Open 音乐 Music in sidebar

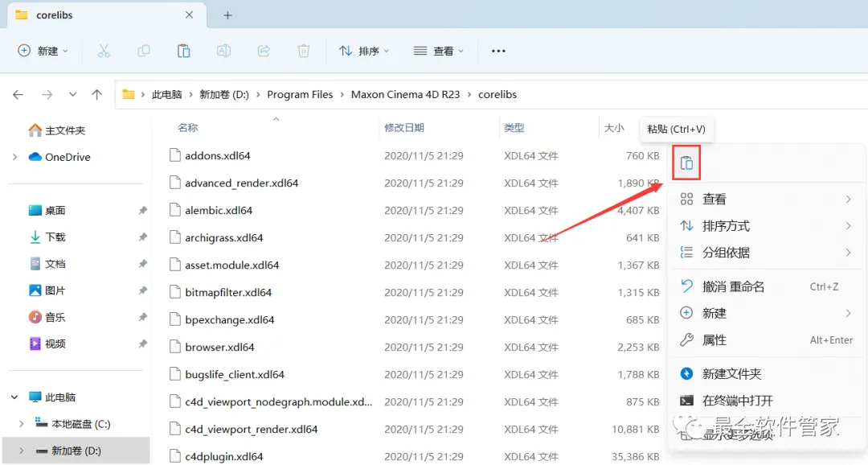[x=47, y=317]
